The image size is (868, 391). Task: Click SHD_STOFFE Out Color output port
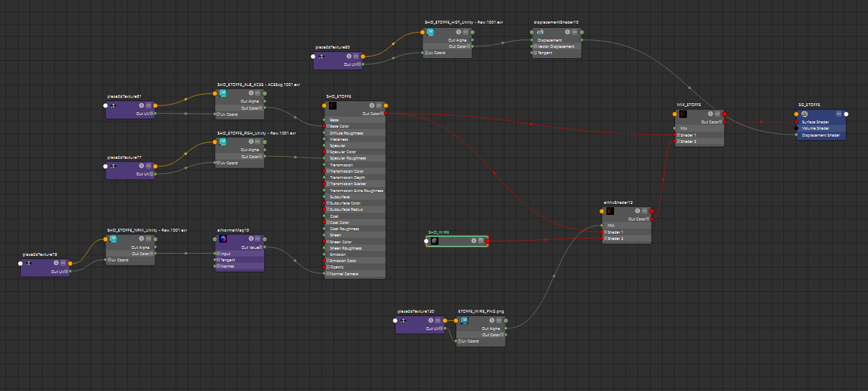point(385,113)
